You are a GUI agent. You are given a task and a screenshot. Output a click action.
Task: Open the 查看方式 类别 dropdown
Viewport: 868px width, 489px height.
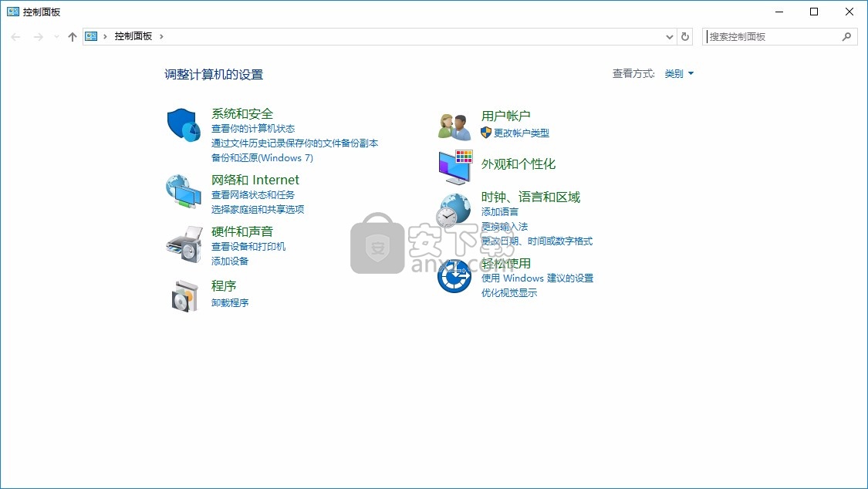point(679,73)
